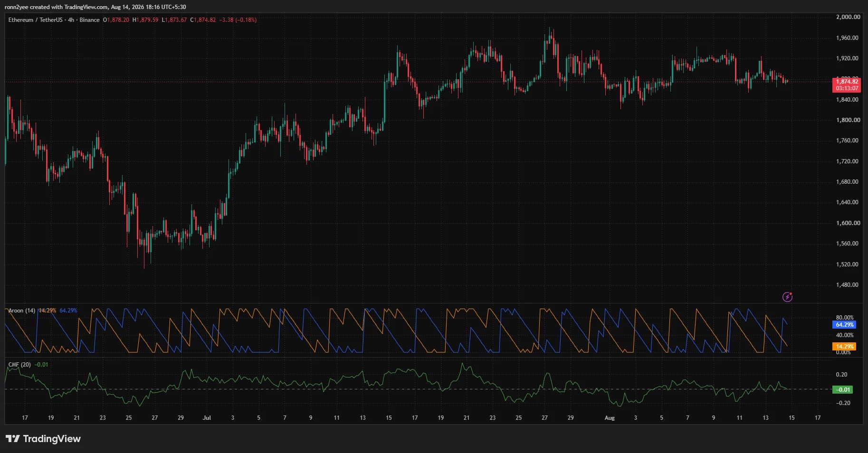Click the low value "L1,873.67"
868x453 pixels.
click(174, 20)
